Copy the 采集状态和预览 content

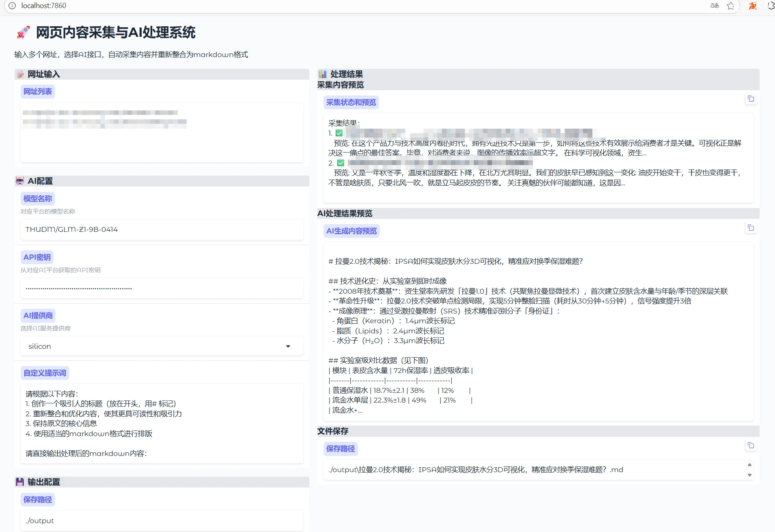pyautogui.click(x=751, y=99)
